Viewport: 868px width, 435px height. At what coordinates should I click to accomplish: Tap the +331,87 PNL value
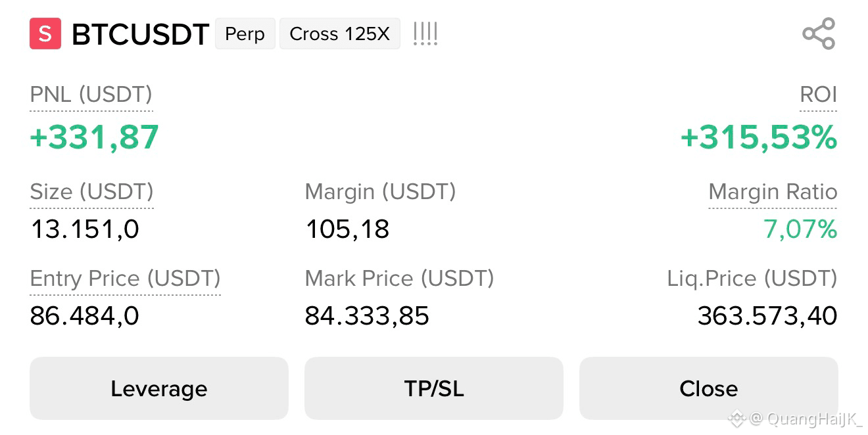95,137
